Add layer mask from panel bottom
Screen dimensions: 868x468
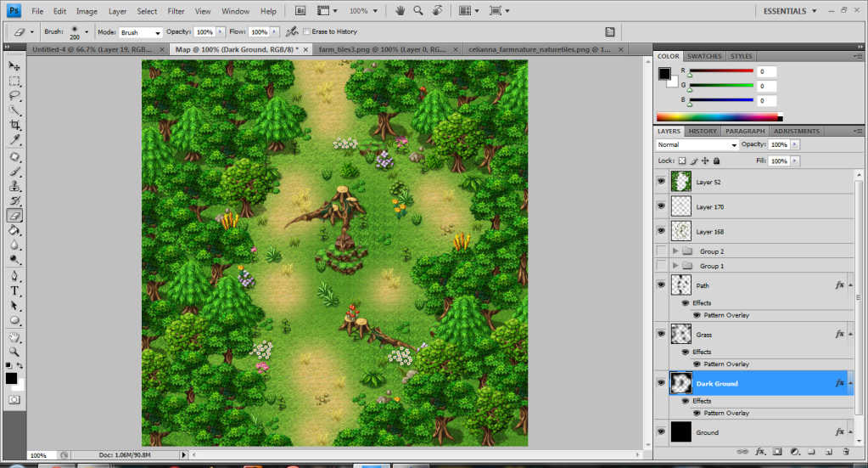777,451
